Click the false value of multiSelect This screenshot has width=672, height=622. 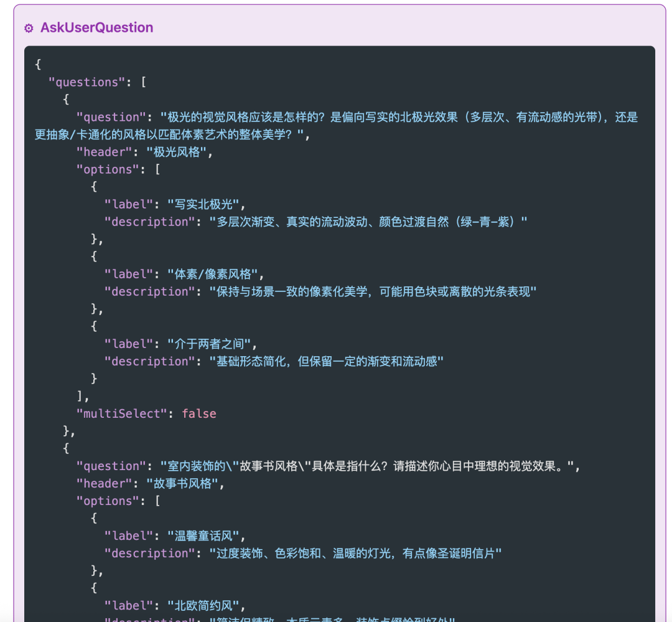coord(199,413)
